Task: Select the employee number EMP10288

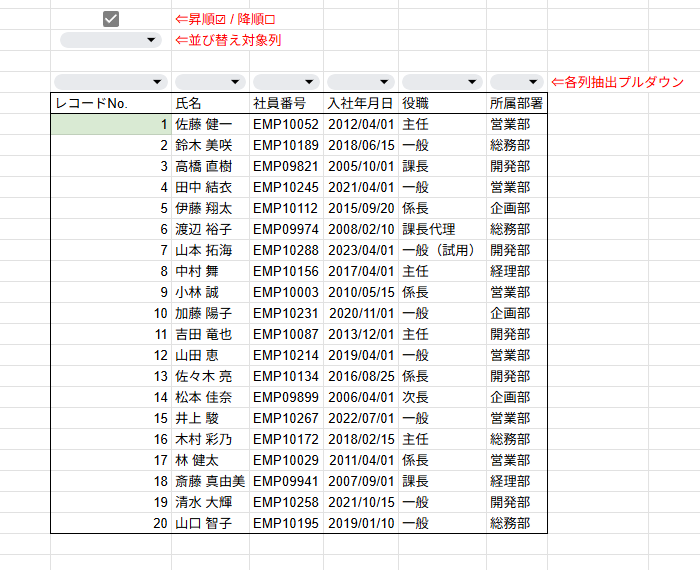Action: click(286, 250)
